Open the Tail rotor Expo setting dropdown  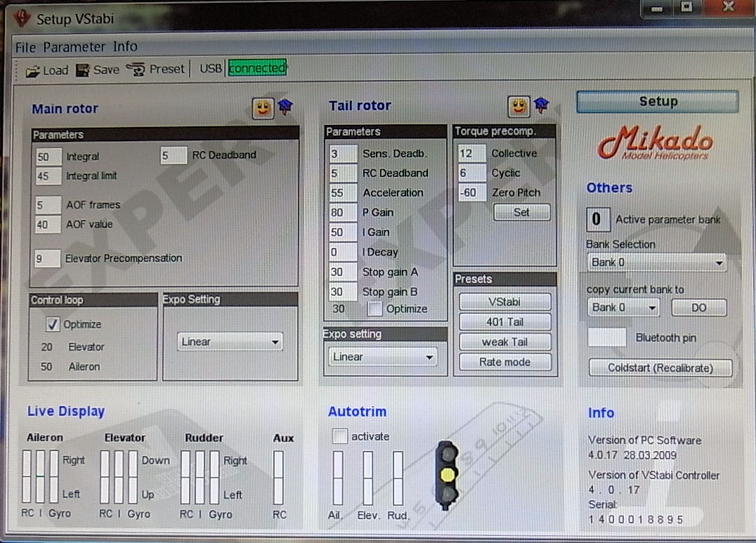(382, 357)
